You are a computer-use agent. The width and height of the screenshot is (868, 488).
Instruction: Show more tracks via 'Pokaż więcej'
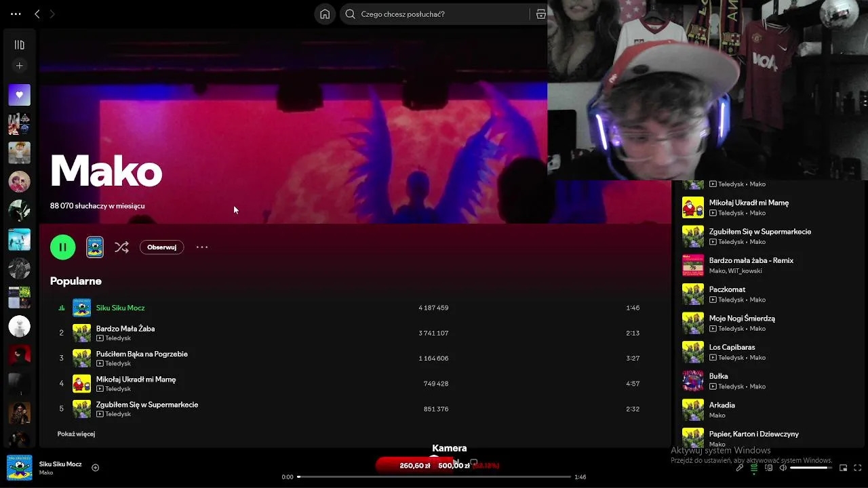(x=76, y=434)
